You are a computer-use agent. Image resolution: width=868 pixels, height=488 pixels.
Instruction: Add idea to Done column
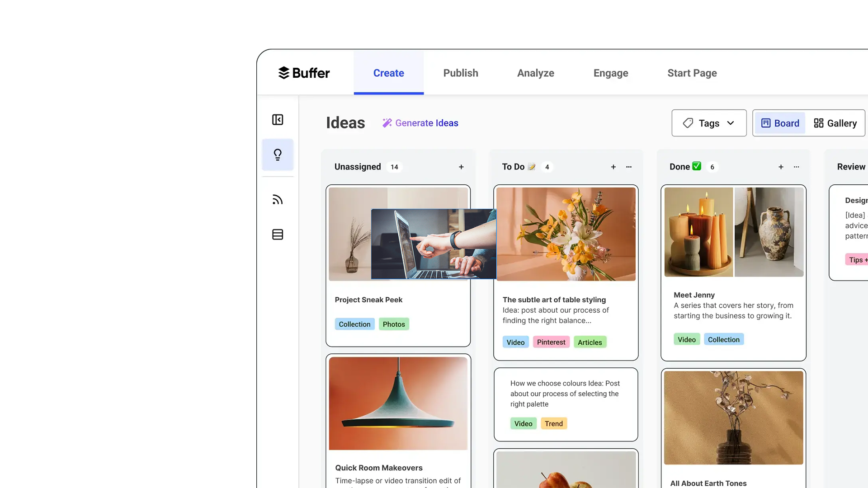click(x=781, y=167)
